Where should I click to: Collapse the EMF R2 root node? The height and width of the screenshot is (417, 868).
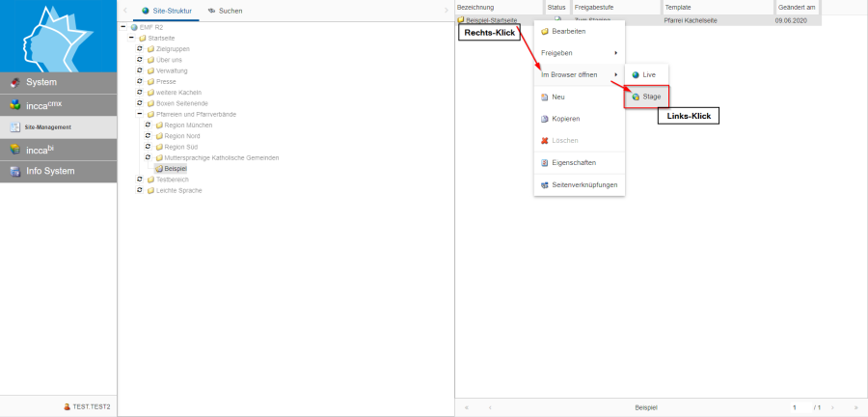(123, 27)
